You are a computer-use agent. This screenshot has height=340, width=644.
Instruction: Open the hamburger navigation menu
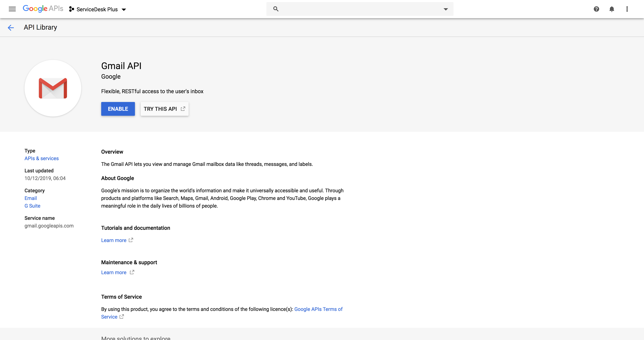click(12, 9)
